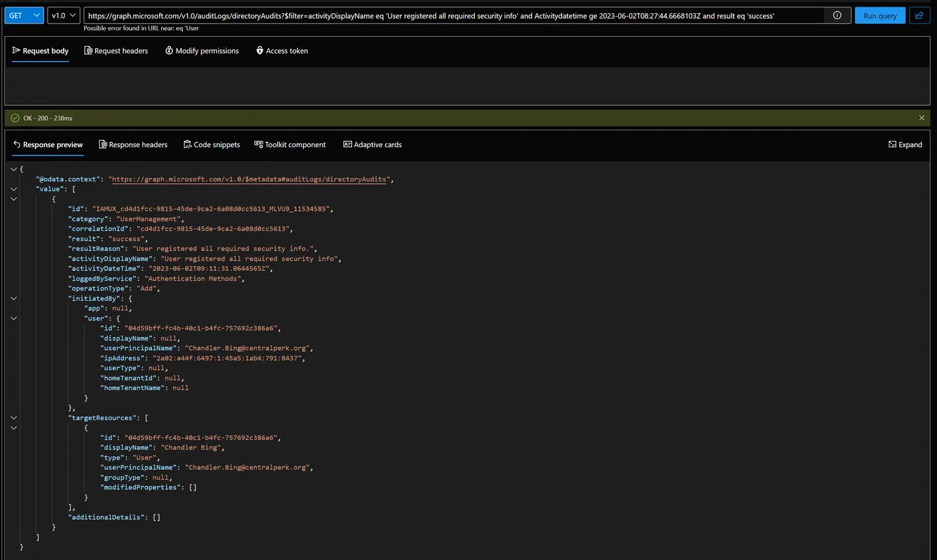Select the Response preview tab
Image resolution: width=937 pixels, height=560 pixels.
click(48, 145)
